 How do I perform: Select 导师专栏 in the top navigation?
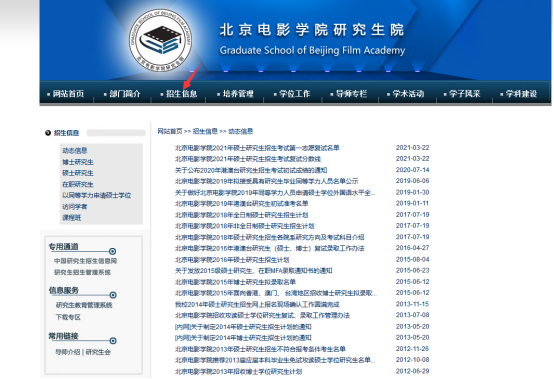point(352,94)
